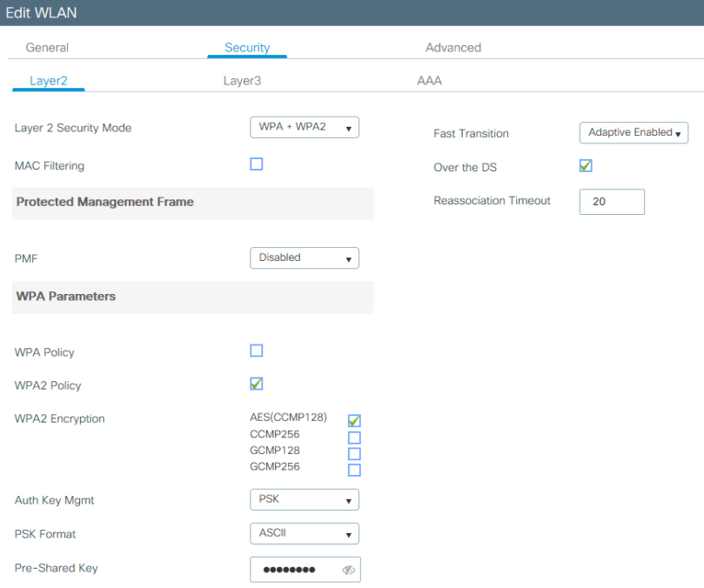The image size is (704, 588).
Task: Toggle AES(CCMP128) encryption checkbox
Action: pos(354,421)
